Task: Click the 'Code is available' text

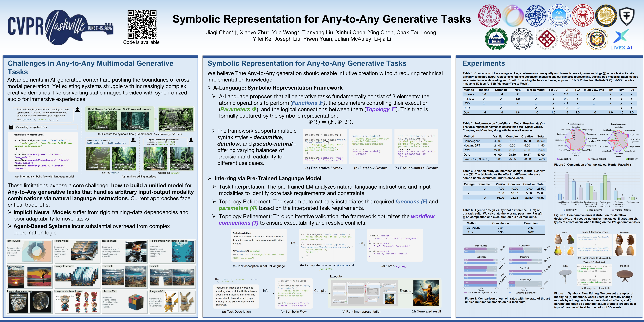Action: [x=141, y=42]
